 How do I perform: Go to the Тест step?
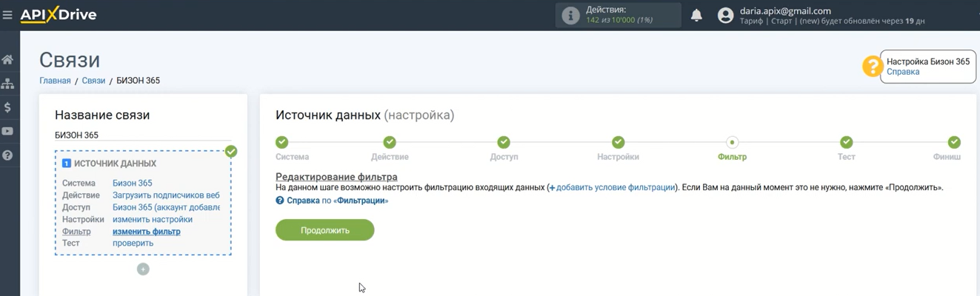tap(846, 142)
